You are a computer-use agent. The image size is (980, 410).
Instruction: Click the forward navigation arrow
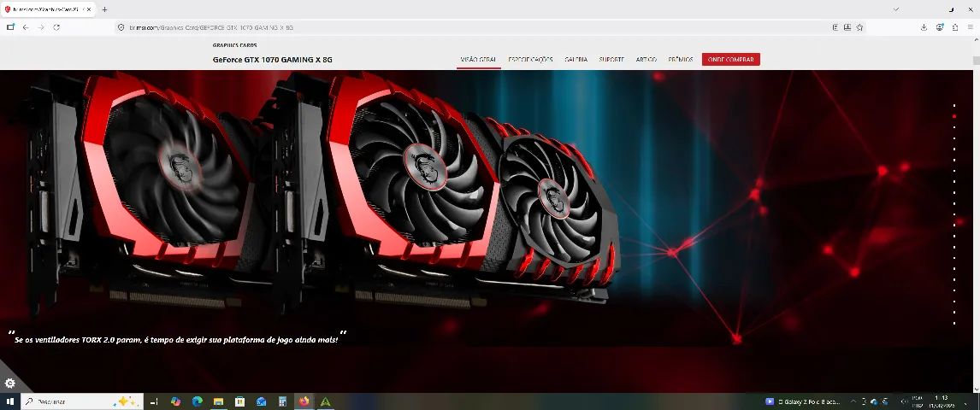click(x=41, y=27)
